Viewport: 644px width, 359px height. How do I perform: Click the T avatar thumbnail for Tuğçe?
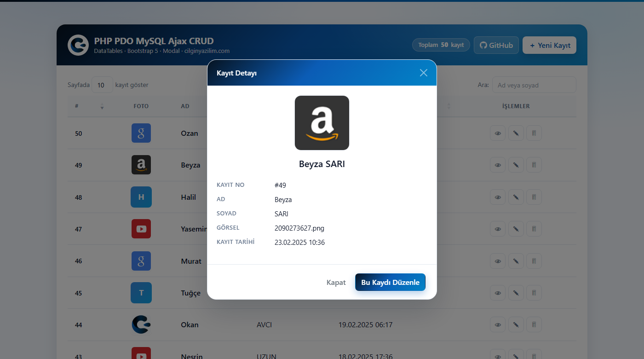tap(141, 293)
